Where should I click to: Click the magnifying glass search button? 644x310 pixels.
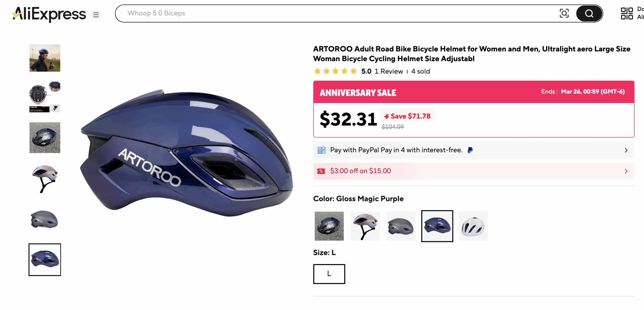[x=589, y=13]
